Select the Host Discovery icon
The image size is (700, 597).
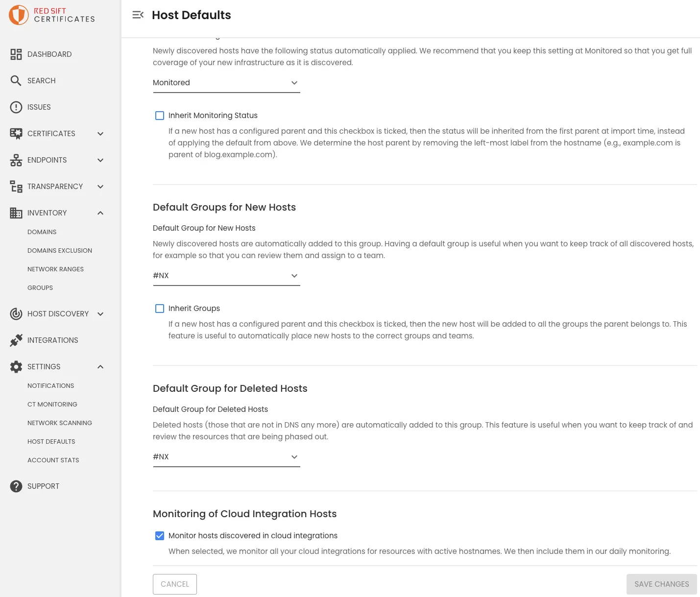click(16, 313)
